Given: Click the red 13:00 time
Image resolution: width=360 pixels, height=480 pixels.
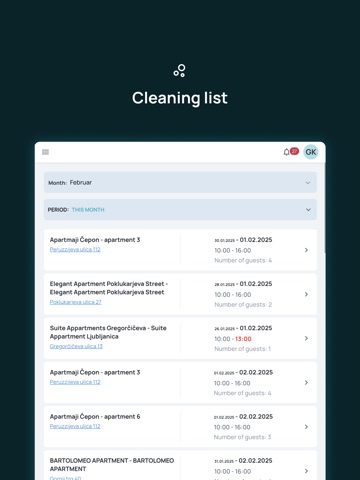Looking at the screenshot, I should click(x=243, y=339).
